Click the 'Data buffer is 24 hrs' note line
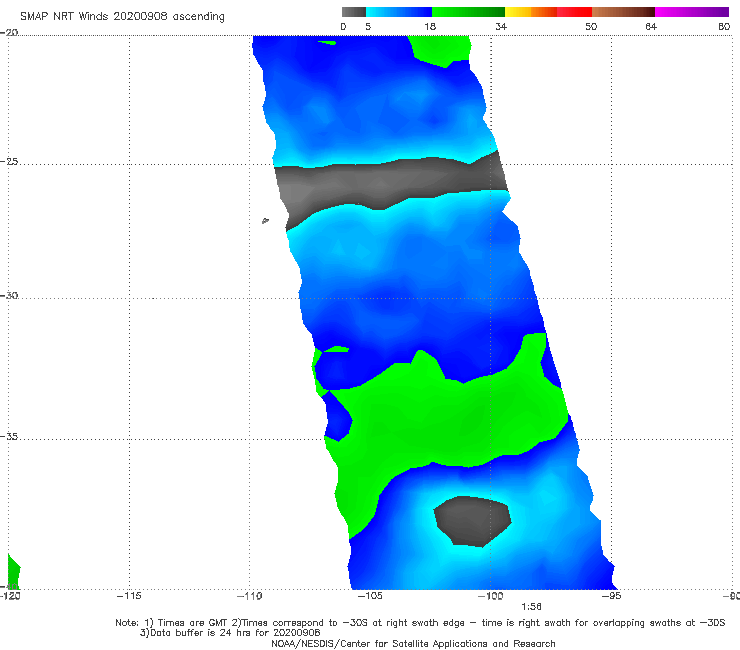The height and width of the screenshot is (650, 740). [230, 633]
